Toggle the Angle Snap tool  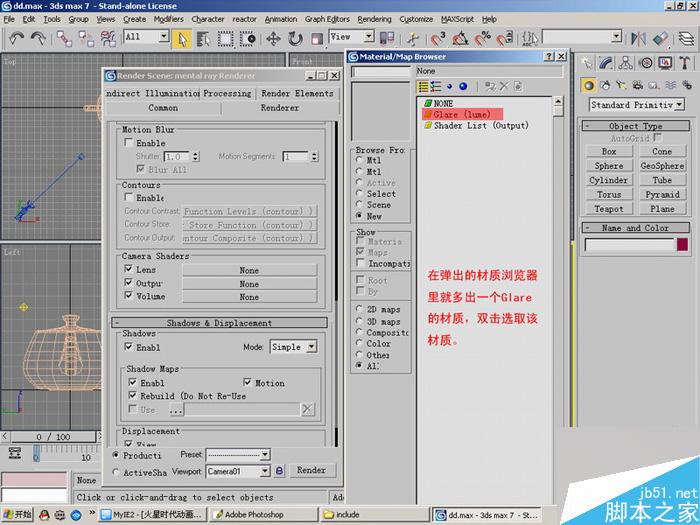pos(460,39)
